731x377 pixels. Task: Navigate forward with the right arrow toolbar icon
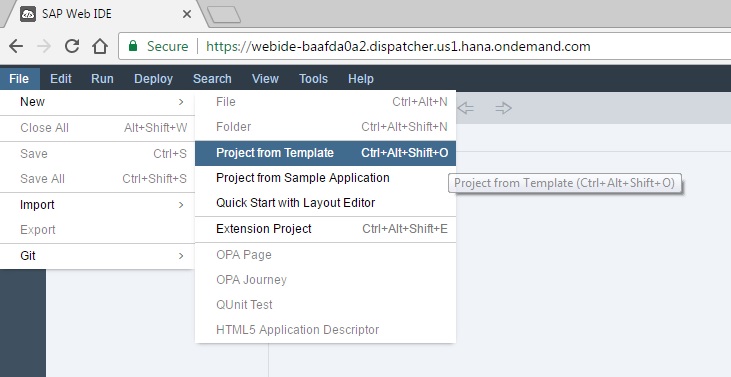[x=503, y=109]
